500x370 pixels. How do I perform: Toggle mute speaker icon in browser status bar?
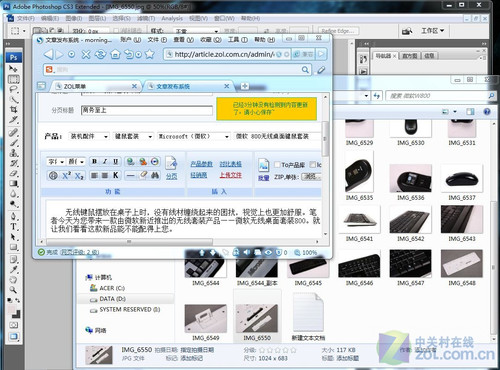coord(247,252)
